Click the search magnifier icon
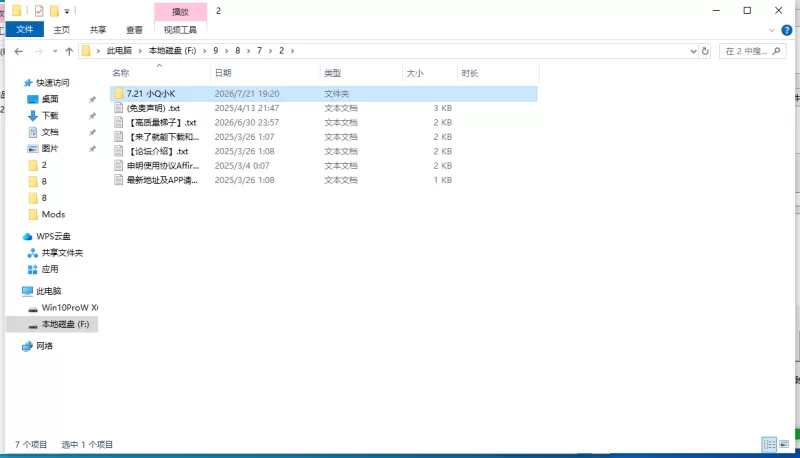Screen dimensions: 800x458 (777, 51)
